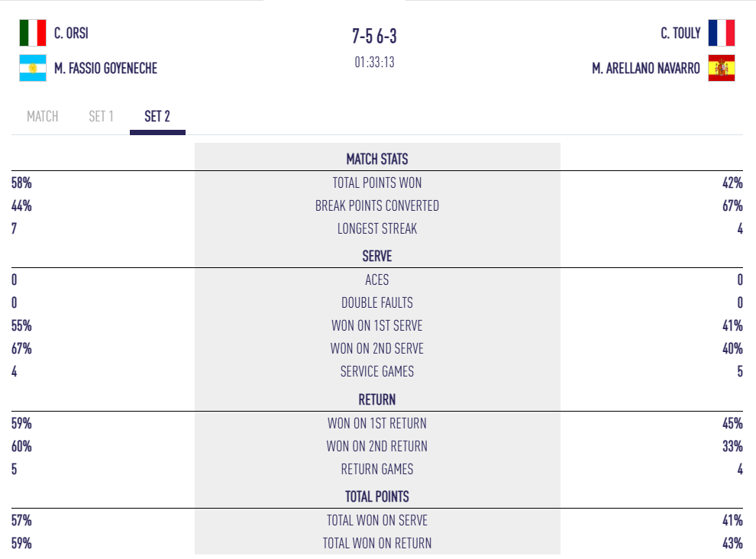Open the SET 1 stats tab
756x559 pixels.
(101, 117)
